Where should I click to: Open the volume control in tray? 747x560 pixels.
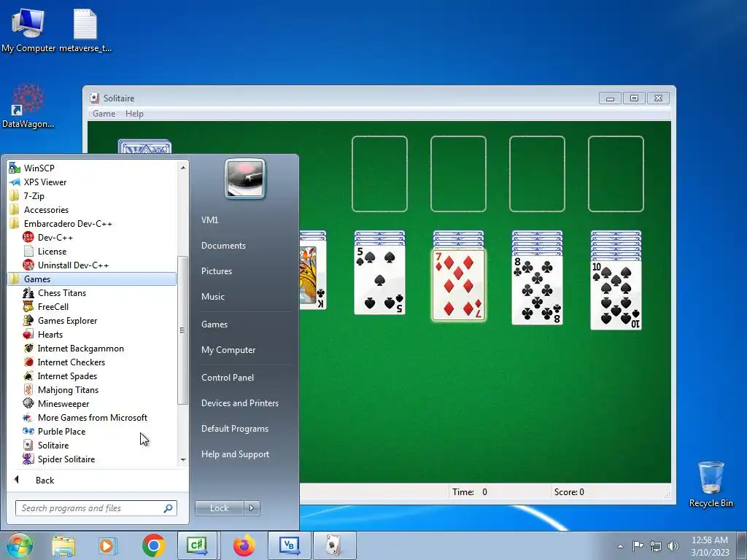[673, 546]
